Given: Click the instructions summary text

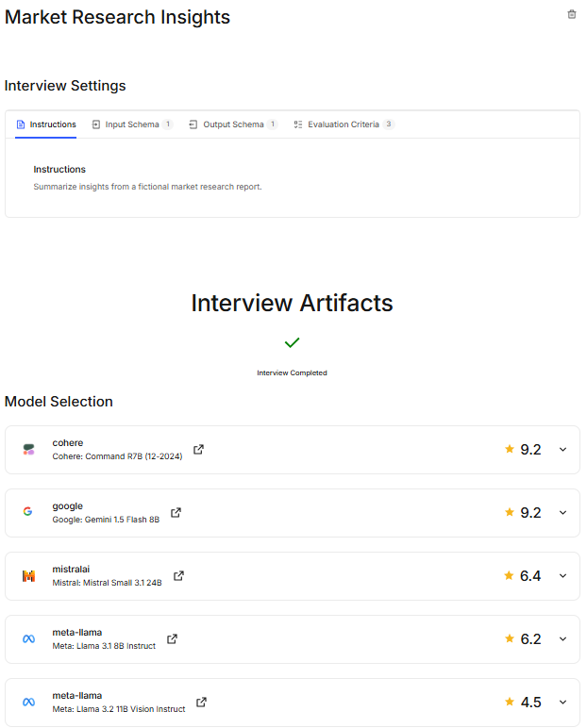Looking at the screenshot, I should click(x=147, y=187).
